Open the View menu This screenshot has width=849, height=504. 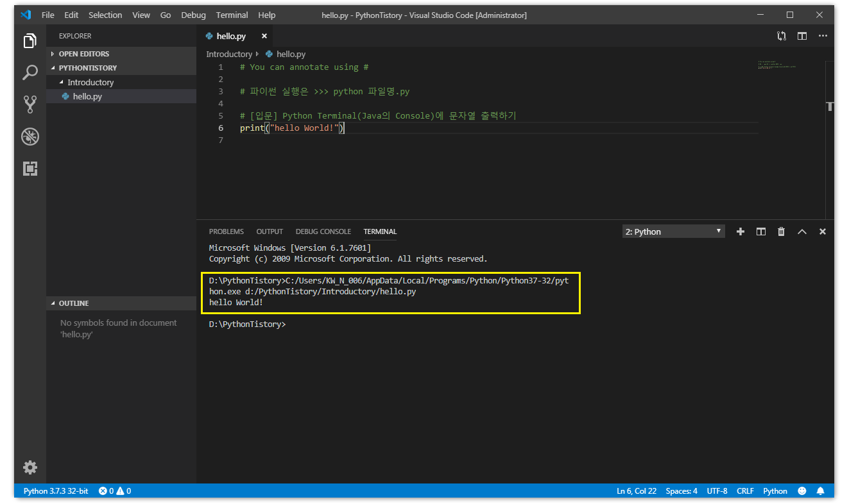(141, 15)
